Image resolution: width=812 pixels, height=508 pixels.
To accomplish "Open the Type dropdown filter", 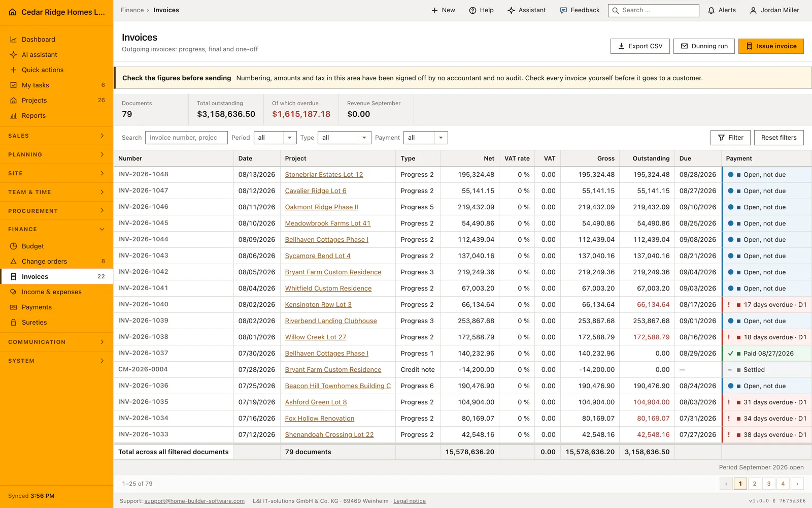I will [x=345, y=138].
